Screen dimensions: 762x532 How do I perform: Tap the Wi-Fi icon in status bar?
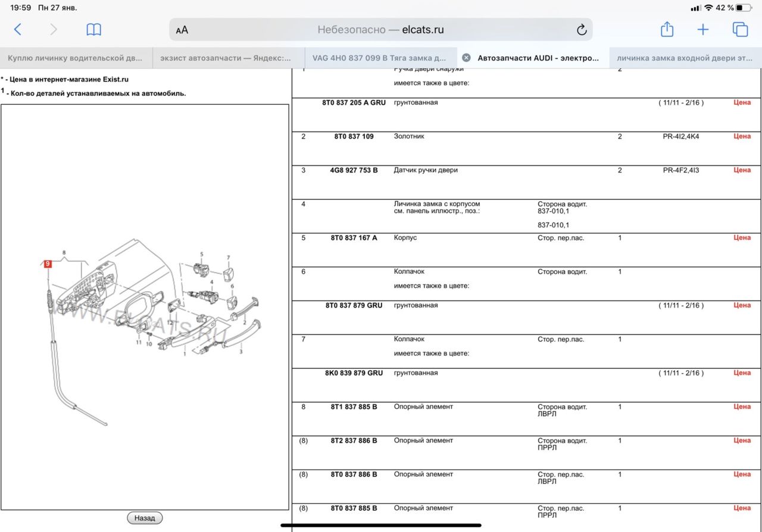(708, 8)
